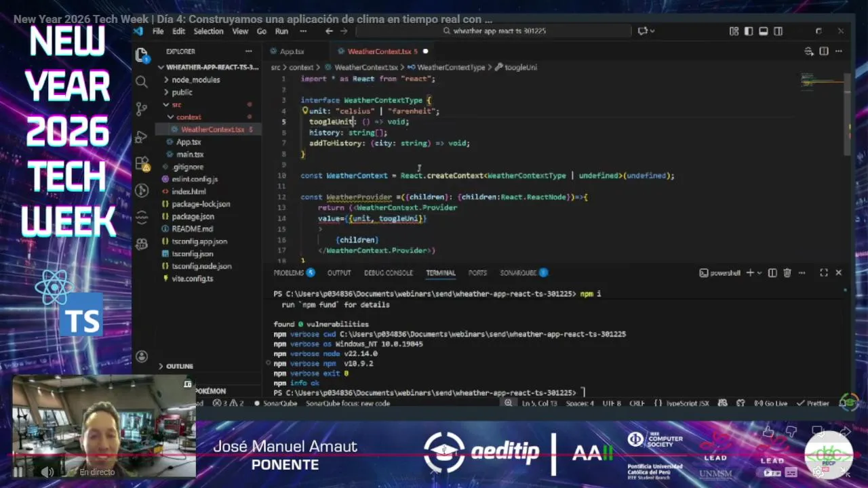Open the Edit menu

point(178,31)
